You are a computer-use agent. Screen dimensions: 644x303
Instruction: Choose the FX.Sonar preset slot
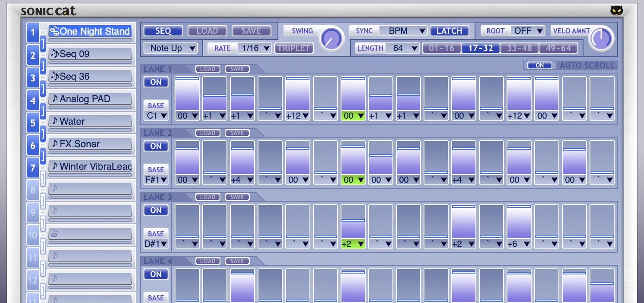point(90,144)
